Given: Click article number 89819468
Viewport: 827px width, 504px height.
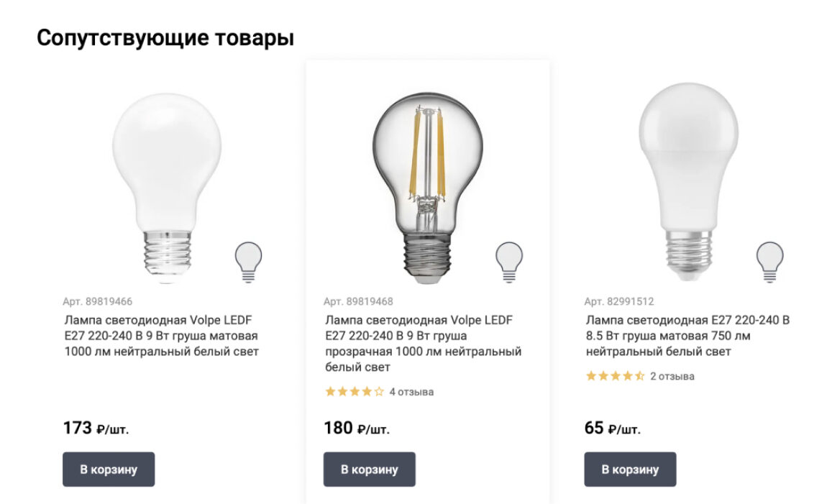Looking at the screenshot, I should tap(358, 301).
